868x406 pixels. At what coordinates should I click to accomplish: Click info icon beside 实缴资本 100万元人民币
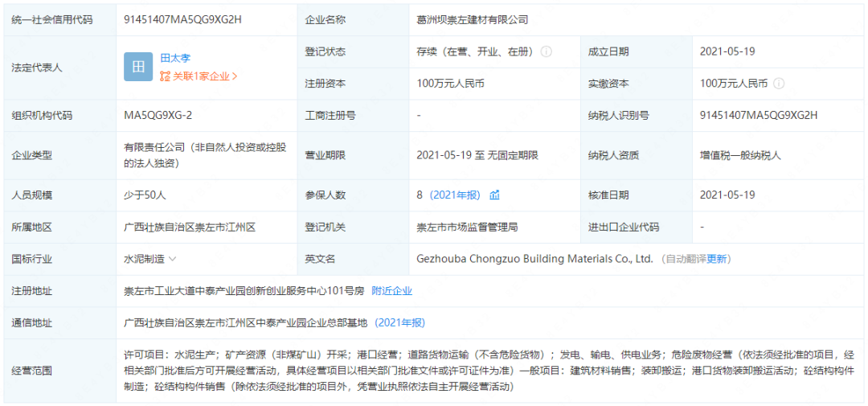(x=779, y=84)
